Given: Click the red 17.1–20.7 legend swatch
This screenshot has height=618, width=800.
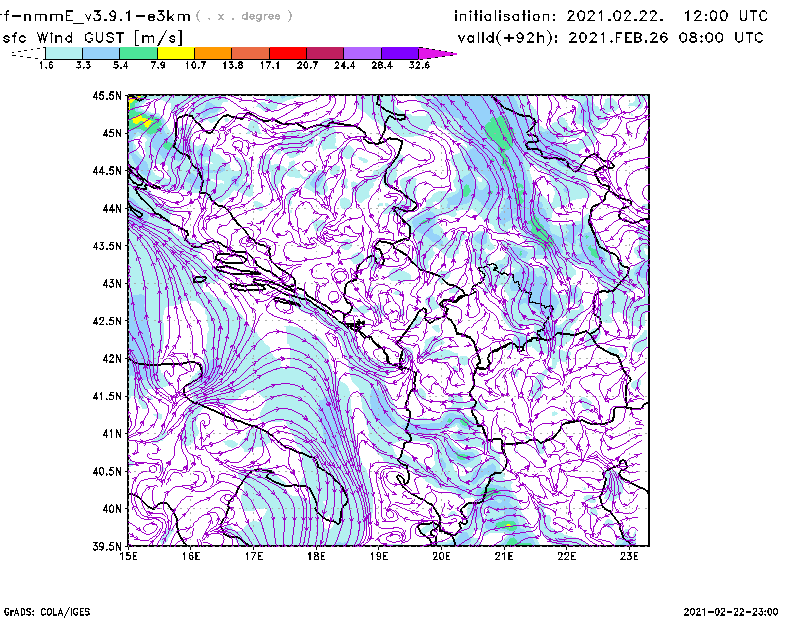Looking at the screenshot, I should pyautogui.click(x=288, y=53).
